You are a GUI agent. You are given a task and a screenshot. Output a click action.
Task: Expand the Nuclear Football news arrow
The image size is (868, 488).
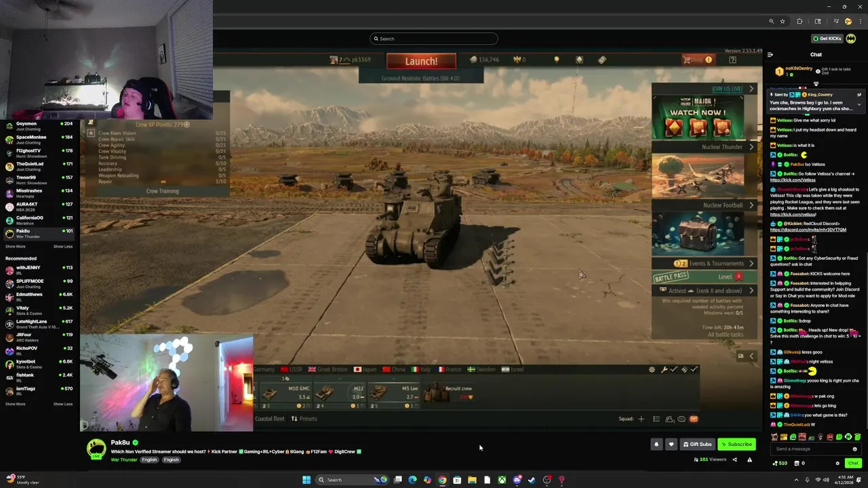[751, 205]
